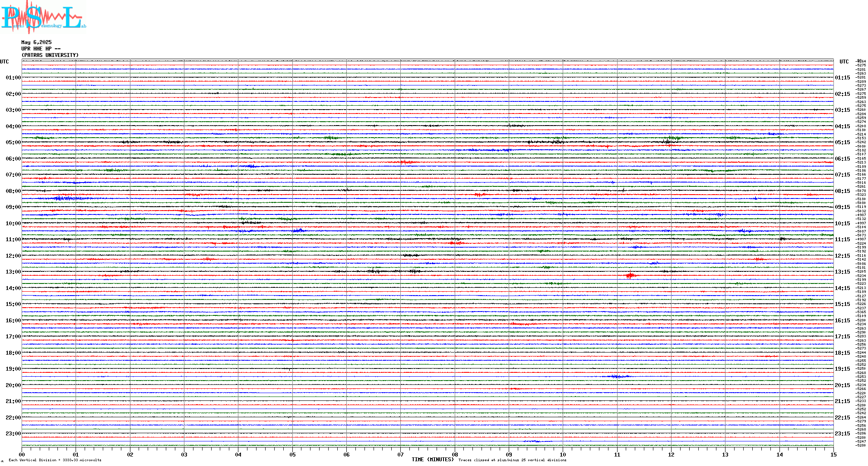Click the 15:15 label on right side

843,304
